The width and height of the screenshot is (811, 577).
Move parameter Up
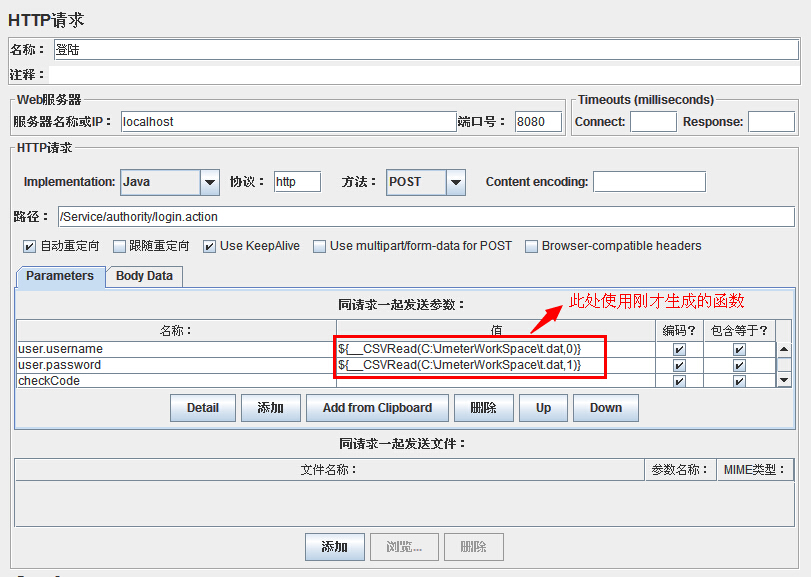click(544, 408)
